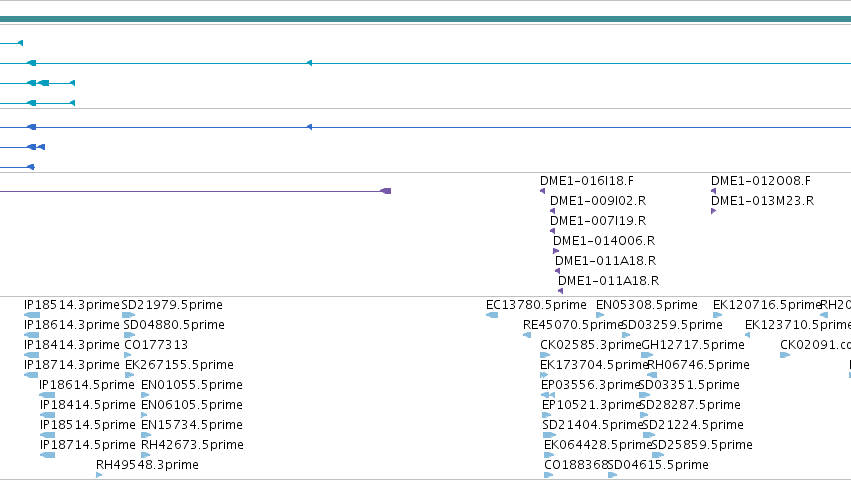Click the SD21404.5prime label
This screenshot has width=851, height=480.
tap(593, 425)
